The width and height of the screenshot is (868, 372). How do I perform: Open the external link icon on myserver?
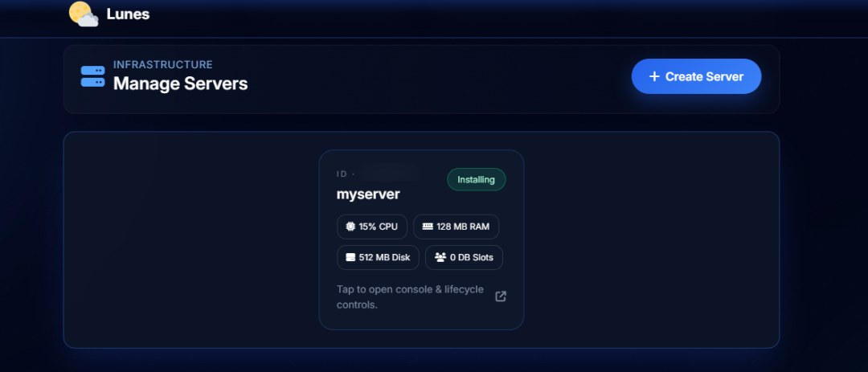[501, 296]
